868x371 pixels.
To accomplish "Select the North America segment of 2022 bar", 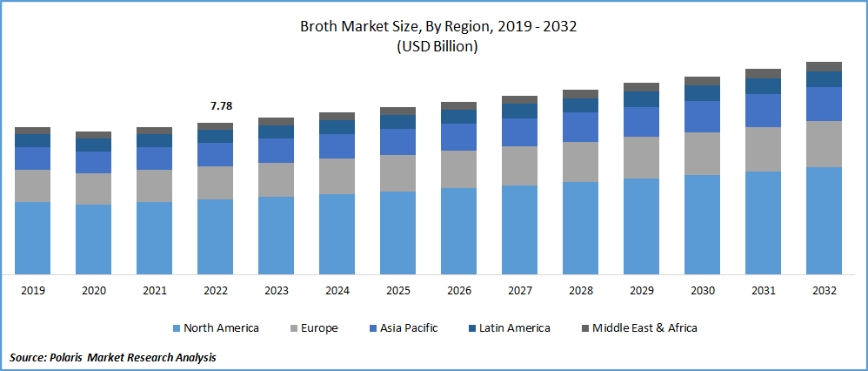I will coord(216,237).
